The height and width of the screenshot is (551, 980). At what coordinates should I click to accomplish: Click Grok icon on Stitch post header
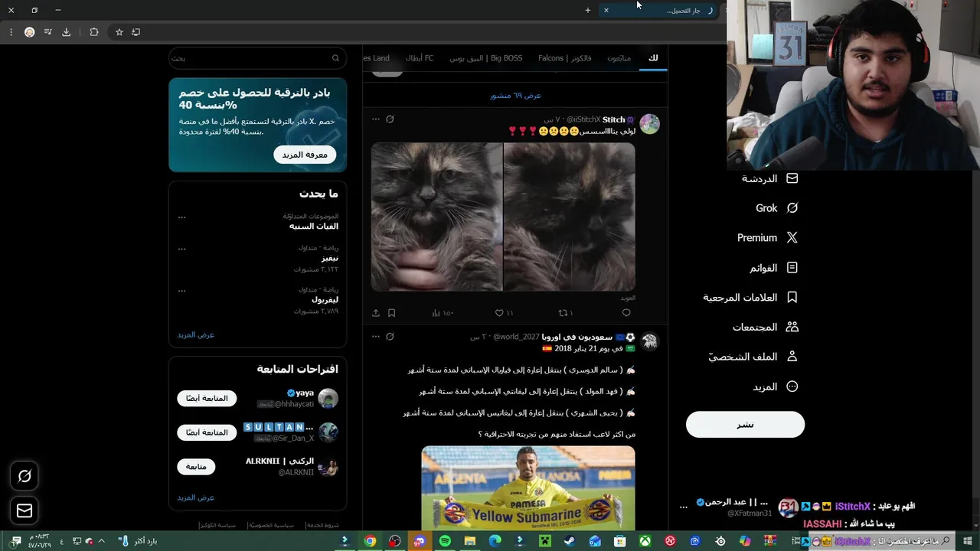tap(390, 119)
